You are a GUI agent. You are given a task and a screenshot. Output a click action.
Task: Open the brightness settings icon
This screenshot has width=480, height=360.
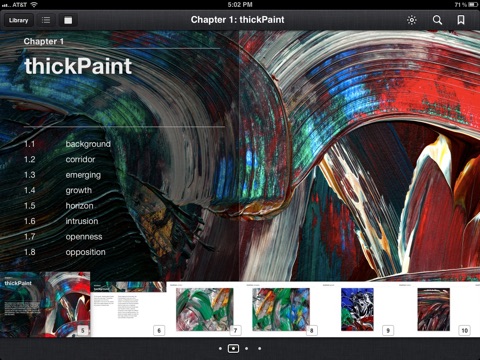(x=412, y=20)
